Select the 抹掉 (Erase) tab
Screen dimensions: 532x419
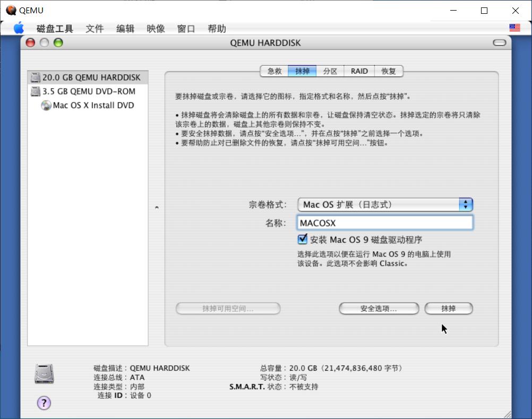point(302,71)
